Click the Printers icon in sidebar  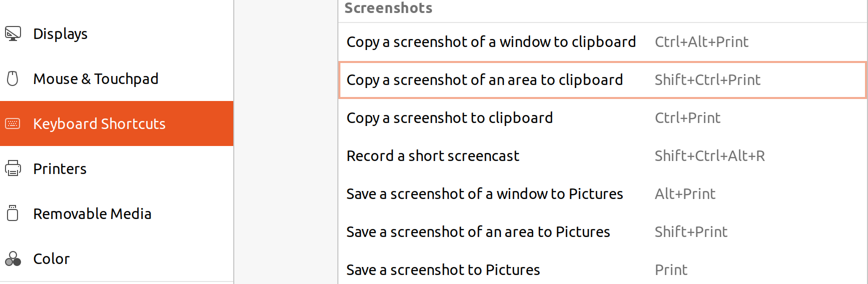(x=13, y=168)
